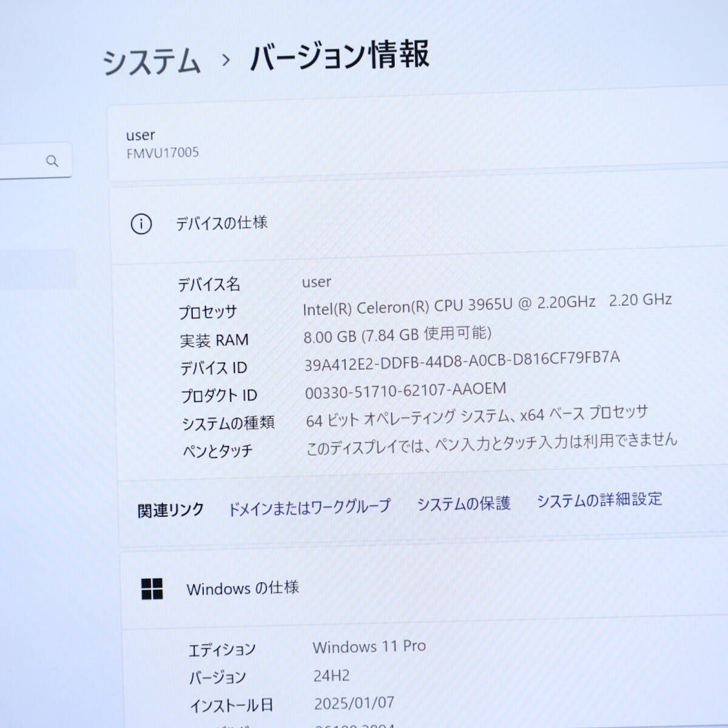Click the エディション label
The width and height of the screenshot is (728, 728).
222,650
